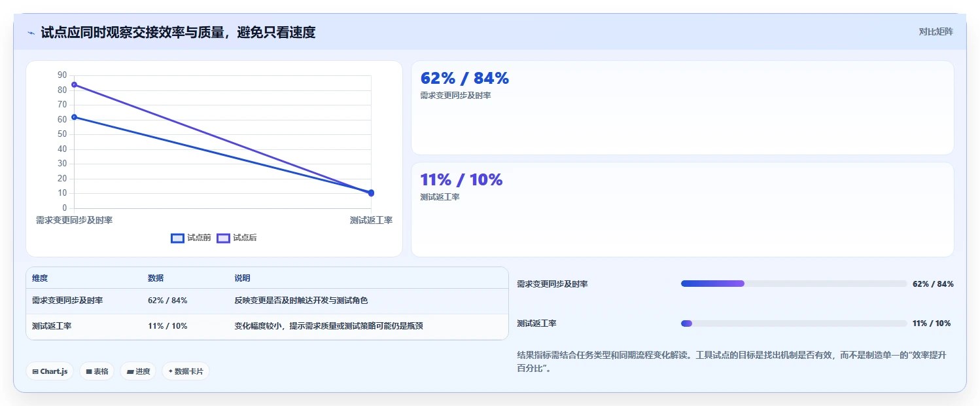The height and width of the screenshot is (406, 980).
Task: Click the y-axis value 90
Action: (62, 75)
